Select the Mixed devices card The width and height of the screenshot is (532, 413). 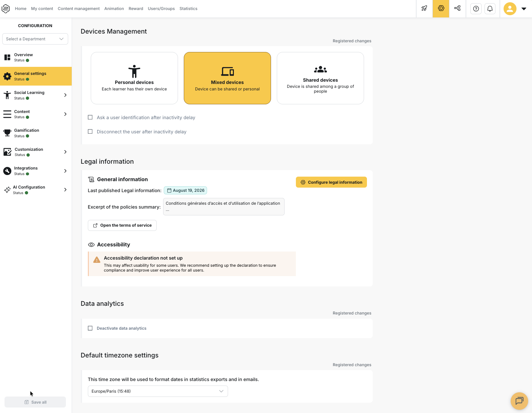(227, 78)
